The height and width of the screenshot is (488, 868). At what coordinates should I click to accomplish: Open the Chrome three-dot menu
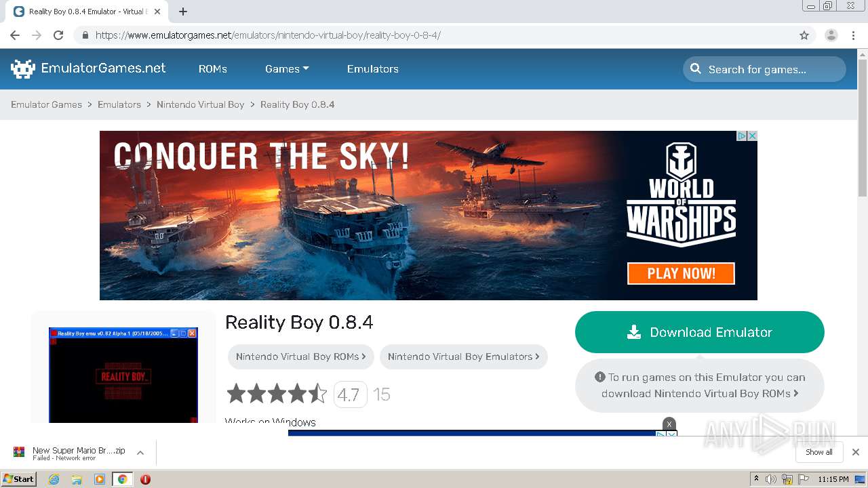(x=854, y=35)
